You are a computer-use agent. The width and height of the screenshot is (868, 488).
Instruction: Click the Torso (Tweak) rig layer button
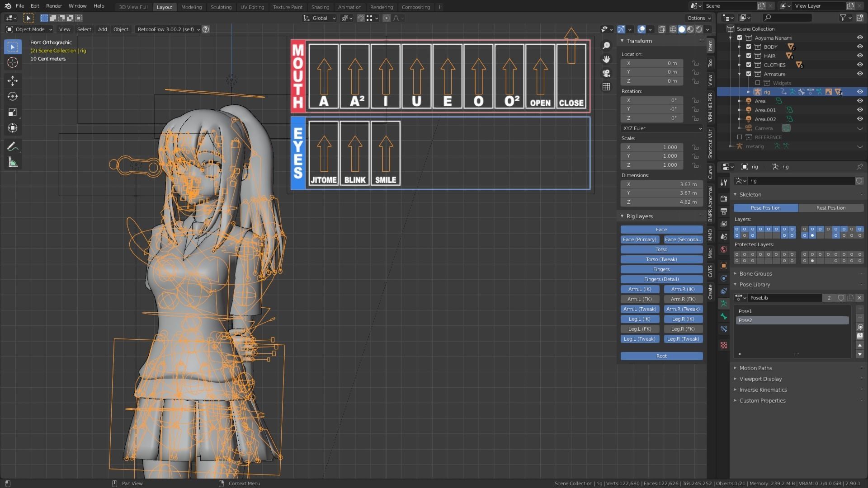(661, 259)
